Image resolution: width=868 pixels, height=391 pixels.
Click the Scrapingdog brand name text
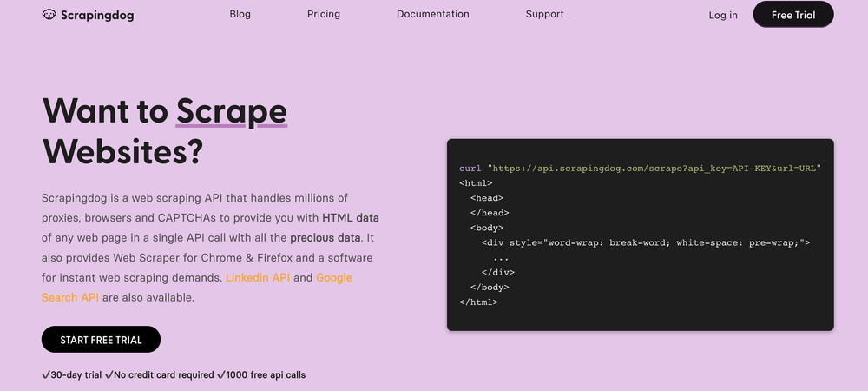97,15
